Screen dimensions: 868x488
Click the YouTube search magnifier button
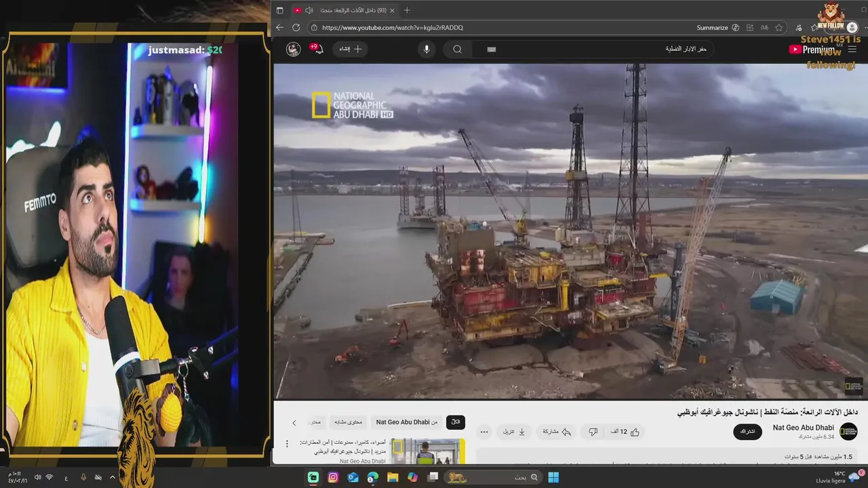457,49
